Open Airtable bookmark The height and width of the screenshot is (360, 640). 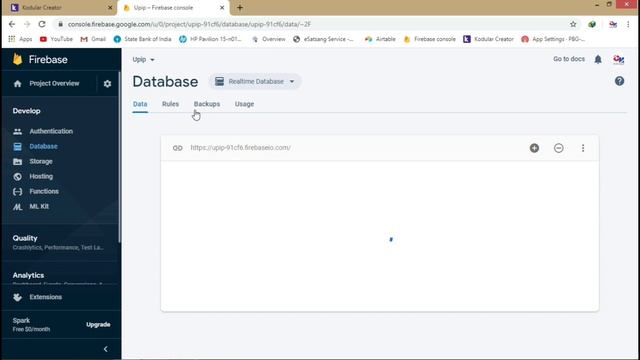coord(380,39)
